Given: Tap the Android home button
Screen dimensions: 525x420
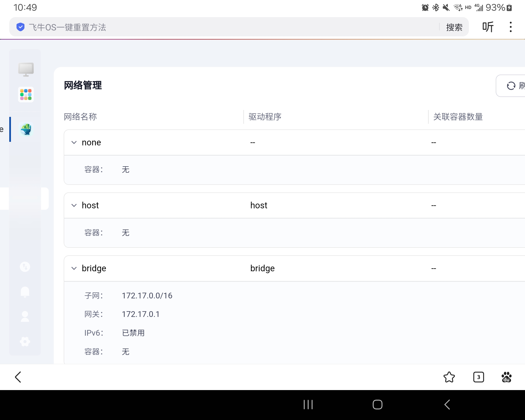Looking at the screenshot, I should [377, 405].
